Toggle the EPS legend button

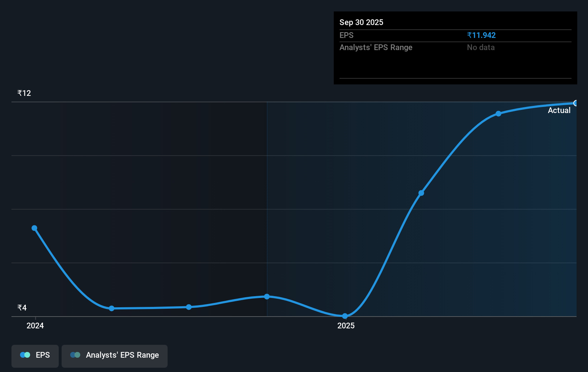tap(35, 356)
